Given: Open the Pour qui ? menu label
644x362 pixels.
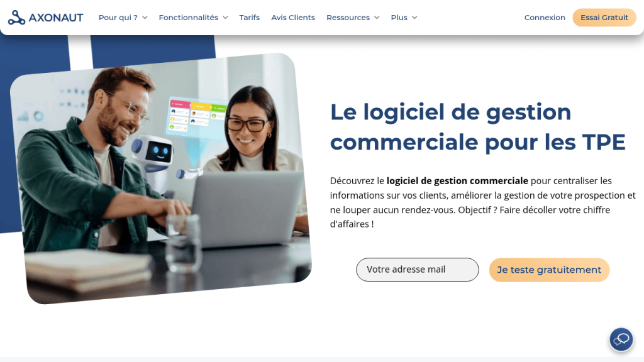Looking at the screenshot, I should point(118,18).
